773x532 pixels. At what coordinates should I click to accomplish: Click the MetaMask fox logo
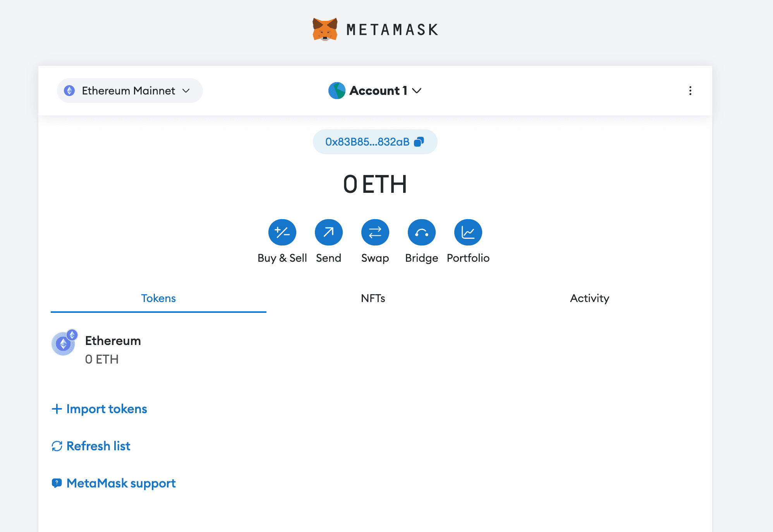325,29
